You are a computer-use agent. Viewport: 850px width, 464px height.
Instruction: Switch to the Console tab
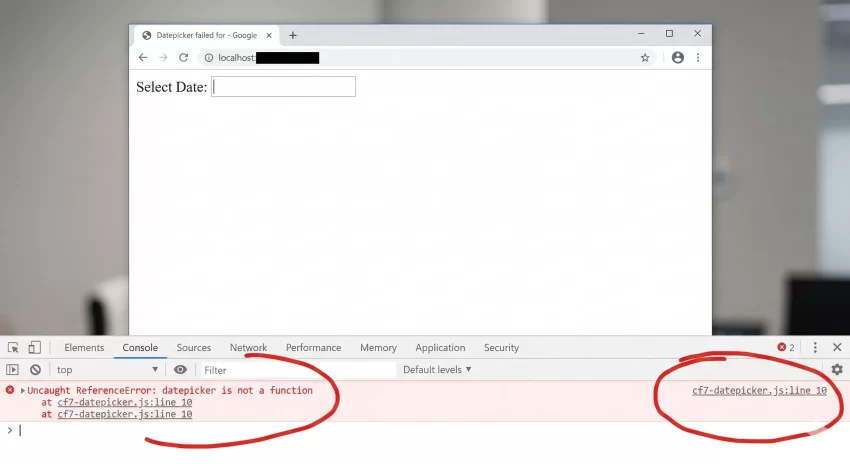click(140, 347)
